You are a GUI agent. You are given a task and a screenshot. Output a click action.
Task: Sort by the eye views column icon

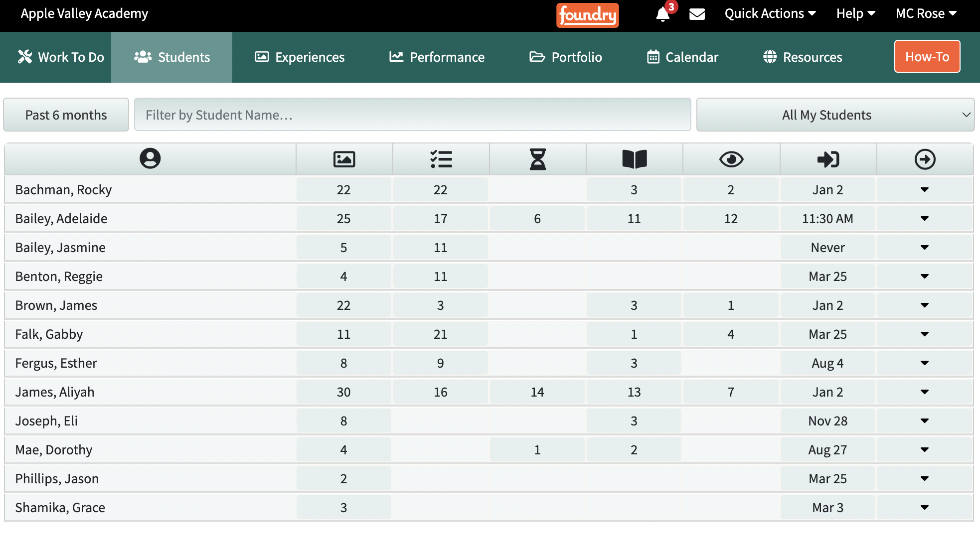[731, 159]
